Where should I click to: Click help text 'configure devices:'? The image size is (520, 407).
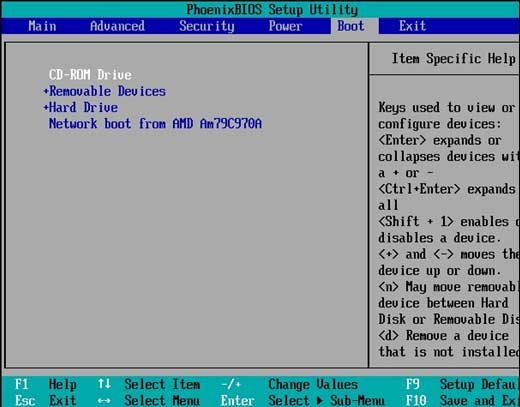pos(440,124)
